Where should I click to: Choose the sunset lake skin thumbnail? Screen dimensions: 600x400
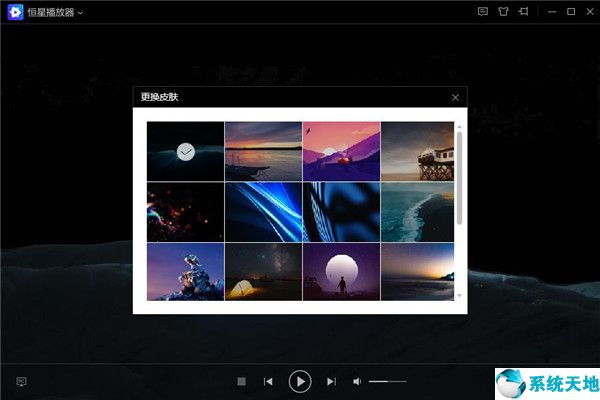[264, 151]
